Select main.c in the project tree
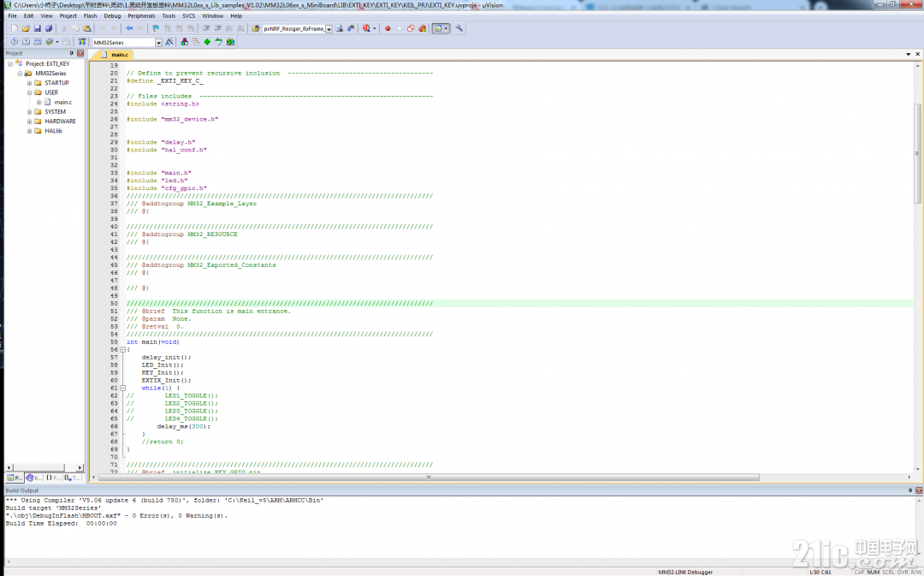The width and height of the screenshot is (924, 576). click(x=63, y=102)
